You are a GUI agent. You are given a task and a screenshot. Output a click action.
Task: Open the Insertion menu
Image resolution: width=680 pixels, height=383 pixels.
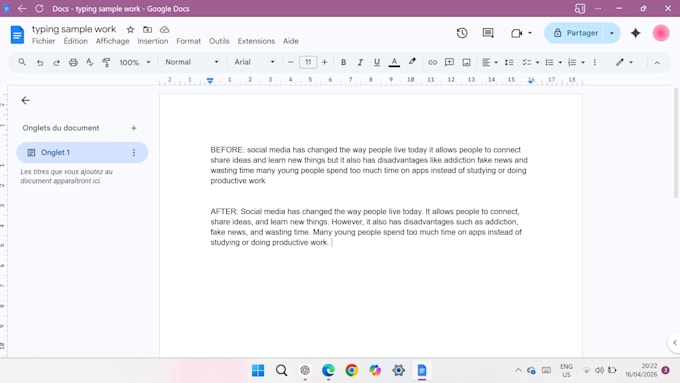point(153,41)
